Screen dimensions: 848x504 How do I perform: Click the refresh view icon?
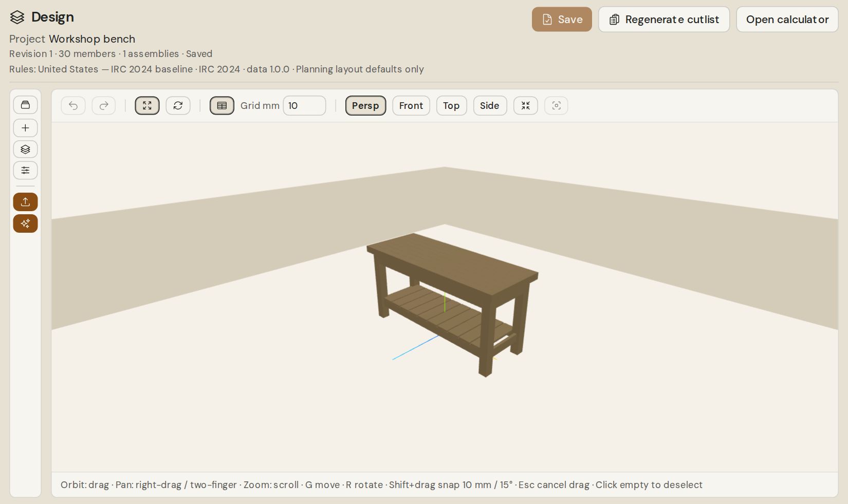click(178, 106)
